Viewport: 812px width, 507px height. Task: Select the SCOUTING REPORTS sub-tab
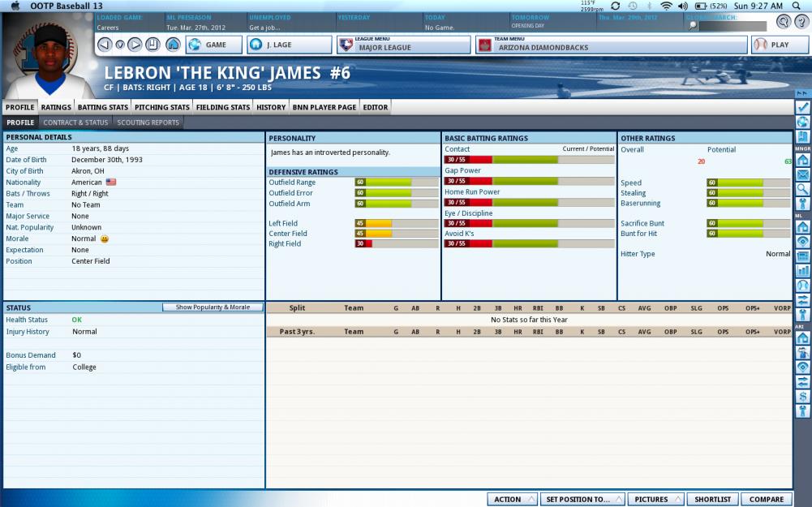coord(148,122)
